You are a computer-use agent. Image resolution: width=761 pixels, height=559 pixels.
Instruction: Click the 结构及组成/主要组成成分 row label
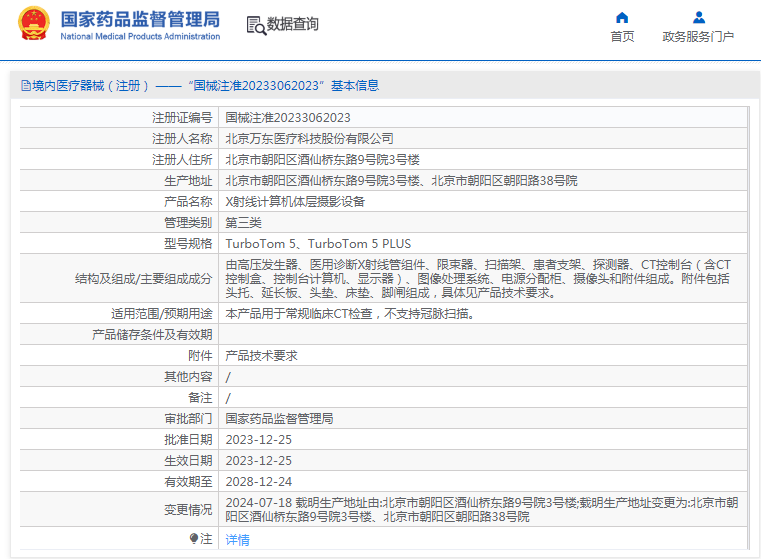144,279
